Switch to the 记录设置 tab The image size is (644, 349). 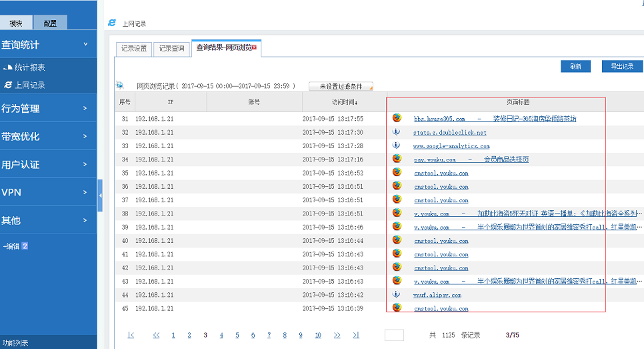pos(134,49)
